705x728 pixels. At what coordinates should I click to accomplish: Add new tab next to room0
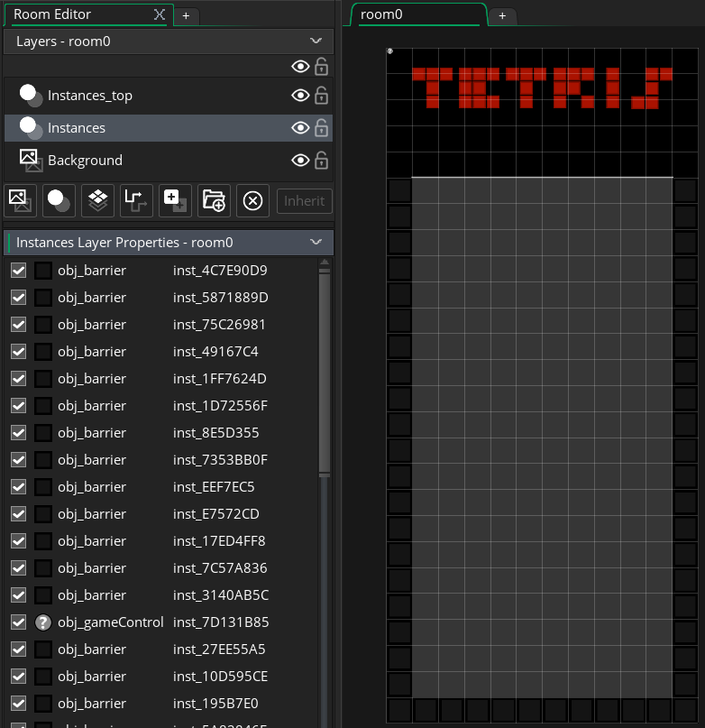(x=502, y=15)
